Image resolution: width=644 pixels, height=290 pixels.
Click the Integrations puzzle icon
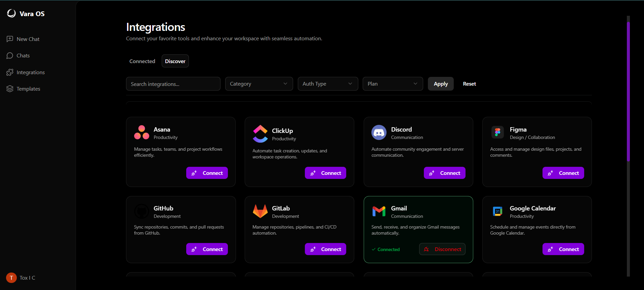point(10,72)
